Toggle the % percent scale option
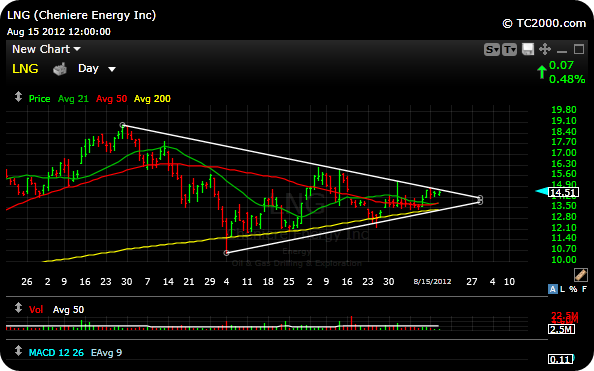Image resolution: width=594 pixels, height=371 pixels. (x=573, y=289)
